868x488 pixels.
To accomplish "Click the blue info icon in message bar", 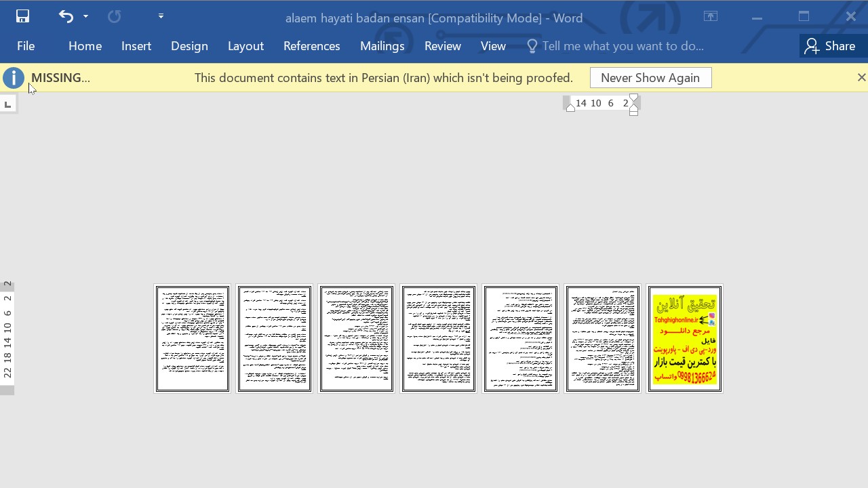I will [14, 78].
